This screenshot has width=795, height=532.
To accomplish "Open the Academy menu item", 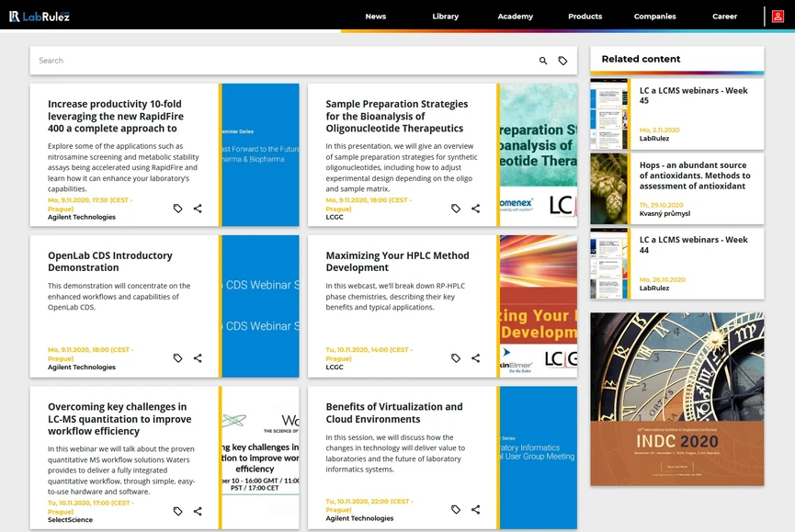I will (x=515, y=16).
